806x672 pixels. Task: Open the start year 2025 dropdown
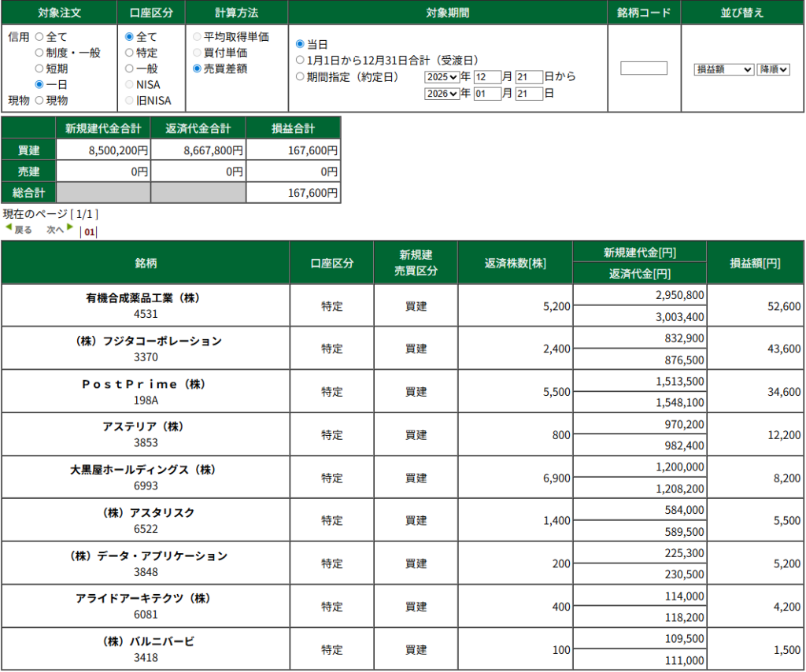(x=442, y=77)
